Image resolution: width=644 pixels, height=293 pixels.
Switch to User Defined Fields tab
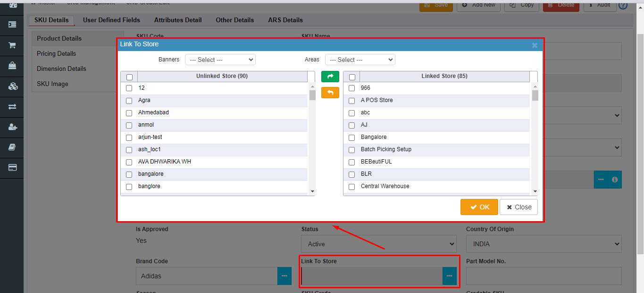[x=111, y=20]
